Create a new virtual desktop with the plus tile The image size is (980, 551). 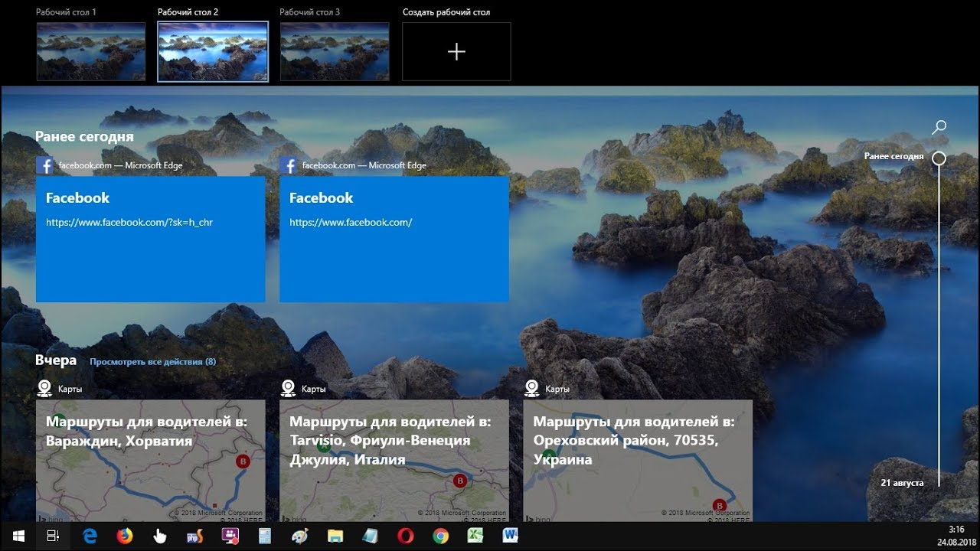pyautogui.click(x=456, y=51)
